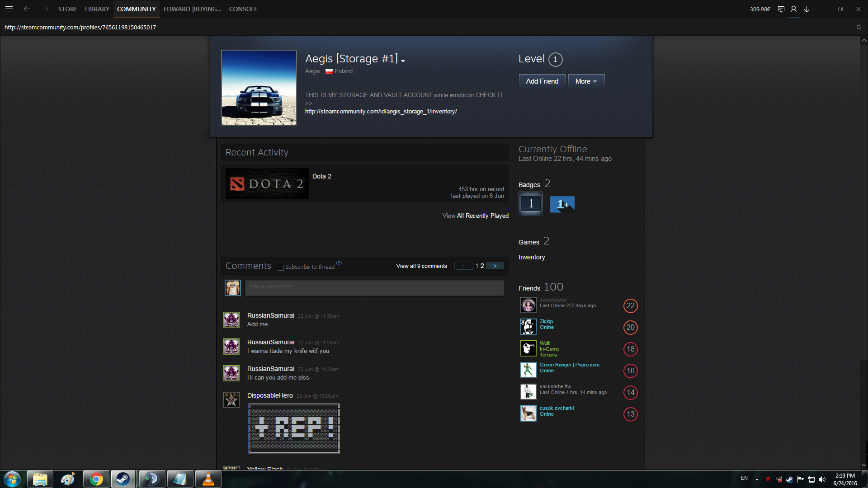The height and width of the screenshot is (488, 868).
Task: Expand the persona name dropdown arrow
Action: (403, 61)
